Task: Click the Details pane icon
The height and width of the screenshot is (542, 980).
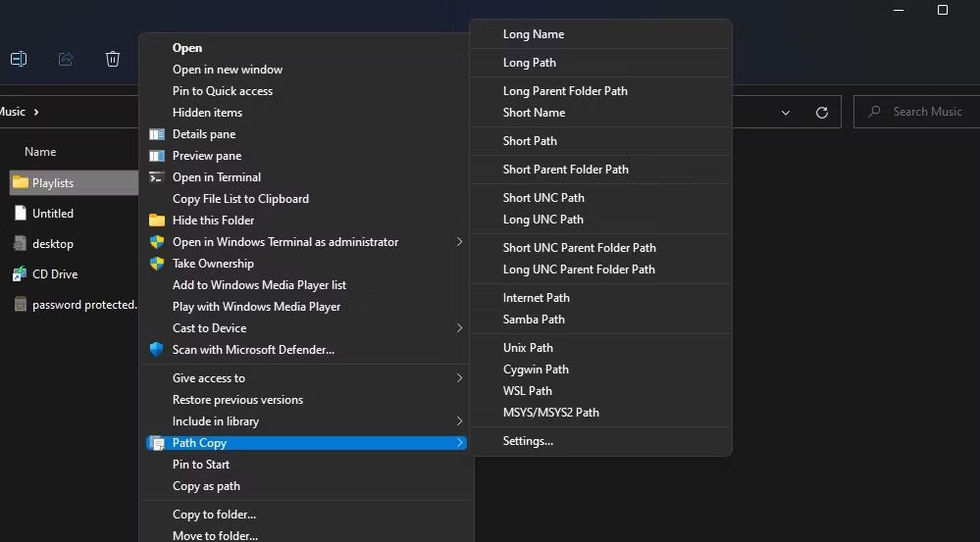Action: [157, 134]
